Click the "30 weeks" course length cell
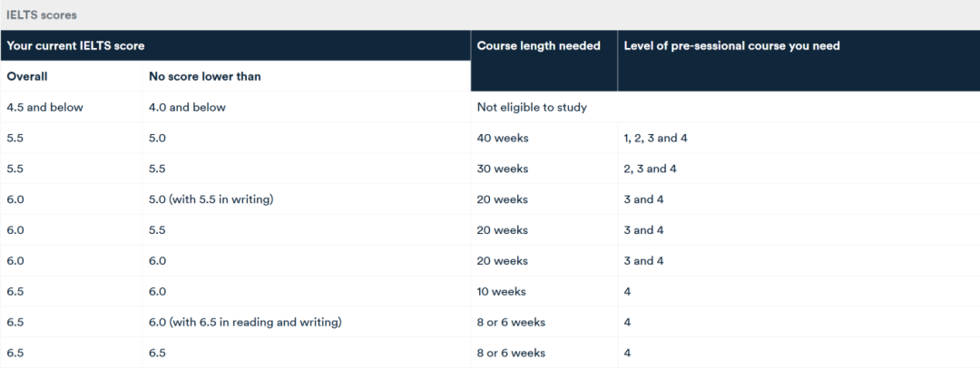The height and width of the screenshot is (368, 980). (503, 169)
